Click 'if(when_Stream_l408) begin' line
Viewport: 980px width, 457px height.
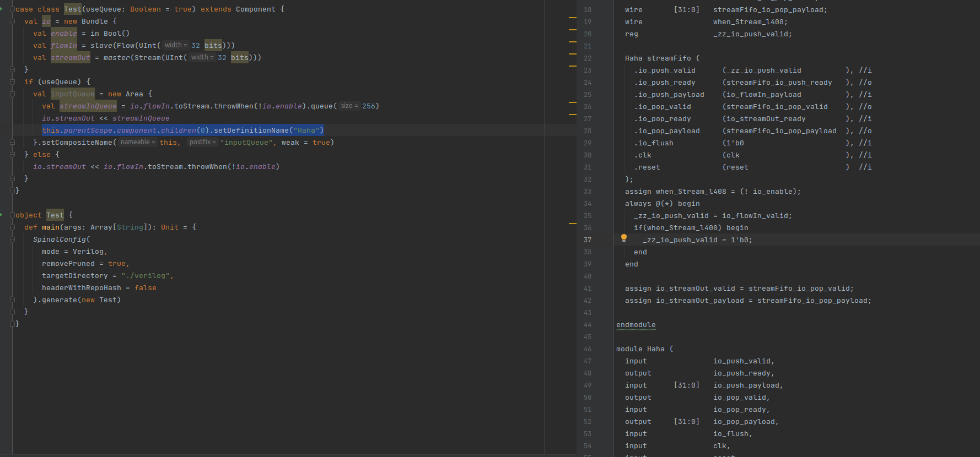click(691, 228)
